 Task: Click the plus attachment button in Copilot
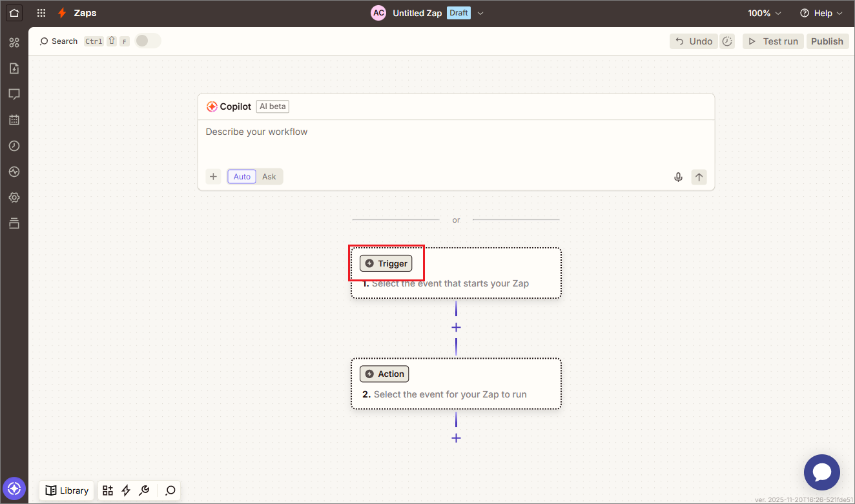(213, 177)
